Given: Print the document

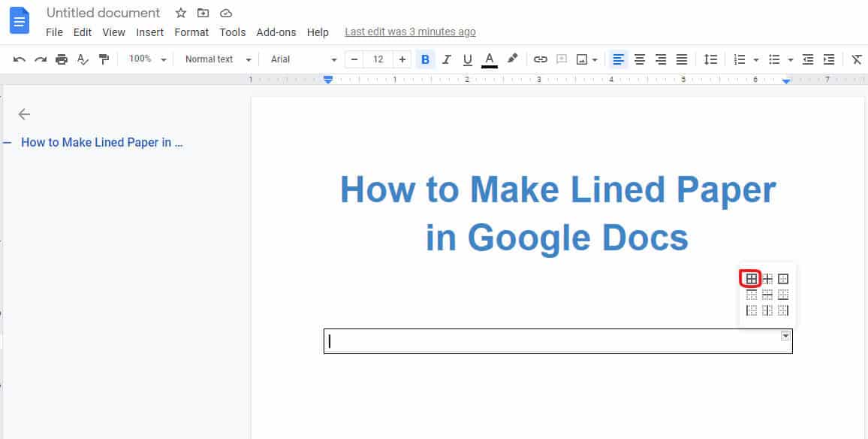Looking at the screenshot, I should tap(62, 59).
